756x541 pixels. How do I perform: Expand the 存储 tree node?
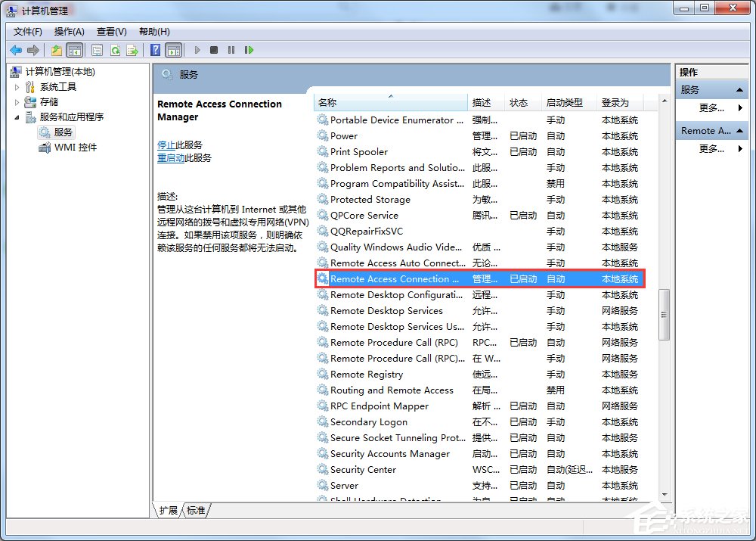point(17,101)
